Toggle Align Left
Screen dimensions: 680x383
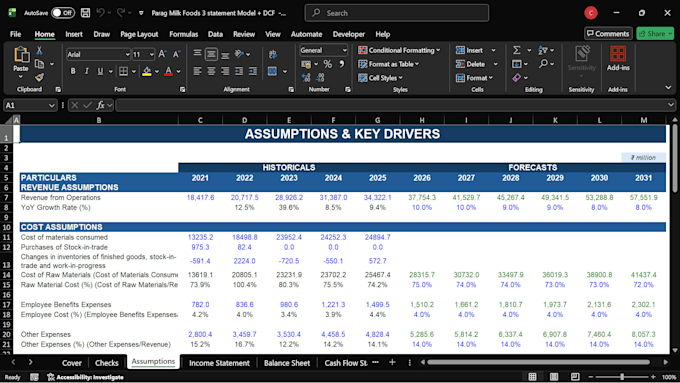pyautogui.click(x=197, y=71)
